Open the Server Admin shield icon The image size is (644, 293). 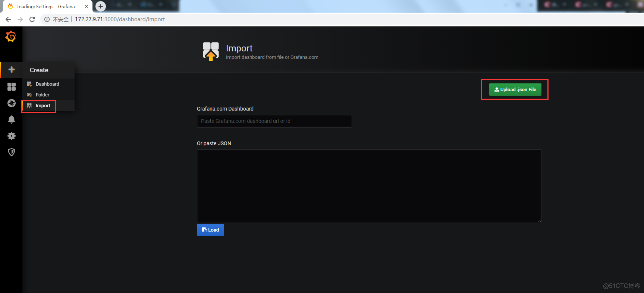12,152
